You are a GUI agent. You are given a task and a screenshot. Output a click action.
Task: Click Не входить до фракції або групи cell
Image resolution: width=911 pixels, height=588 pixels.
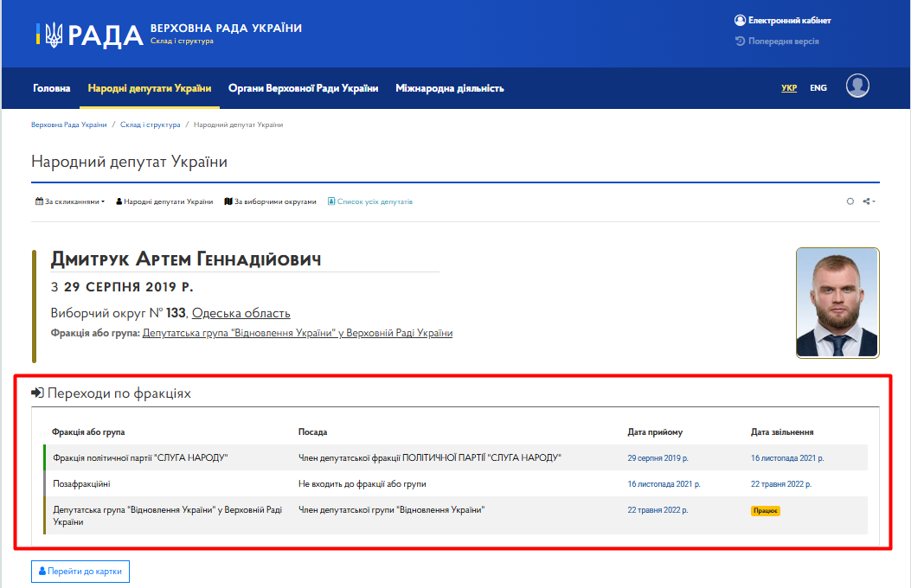click(x=362, y=484)
